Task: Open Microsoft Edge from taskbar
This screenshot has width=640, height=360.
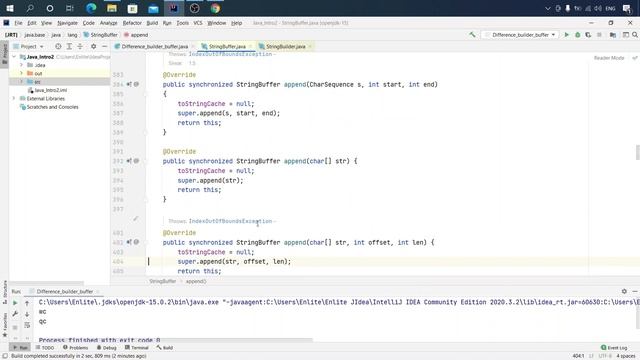Action: [x=91, y=8]
